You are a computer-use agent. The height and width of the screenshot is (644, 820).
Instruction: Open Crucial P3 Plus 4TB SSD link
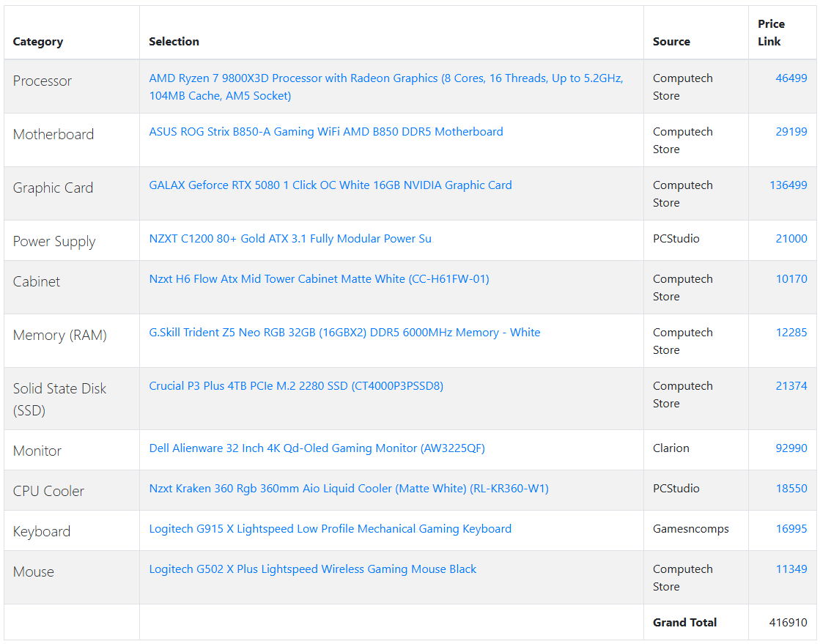(296, 386)
